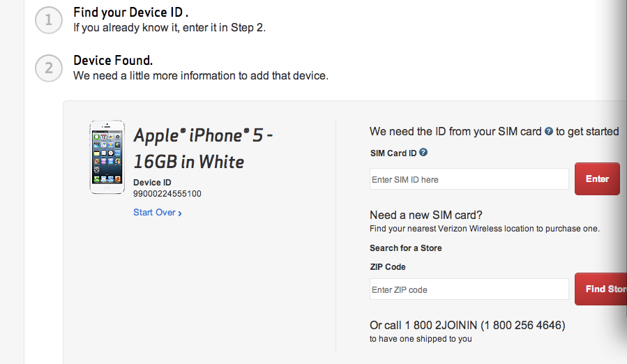Open help icon beside the 'SIM card' heading
The height and width of the screenshot is (364, 627).
tap(549, 131)
